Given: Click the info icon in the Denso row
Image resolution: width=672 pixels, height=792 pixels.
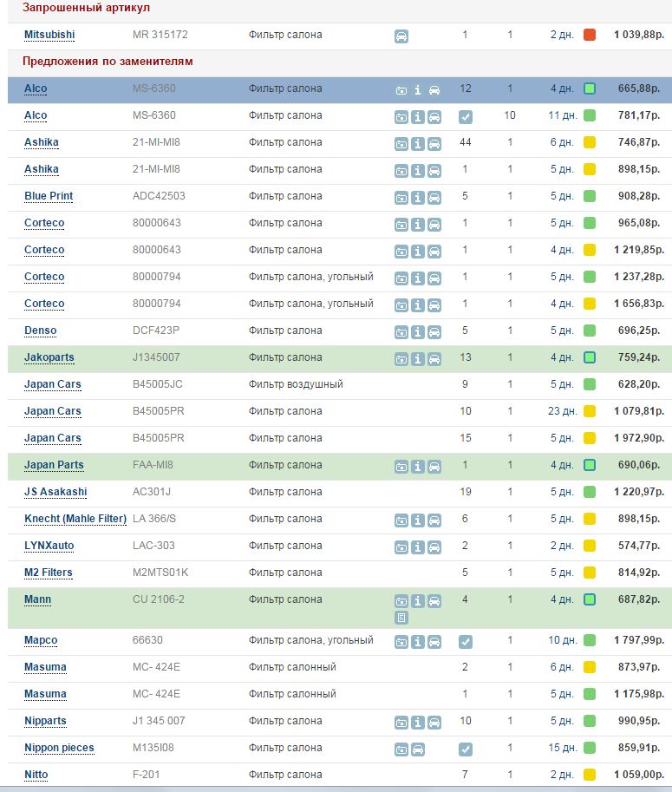Looking at the screenshot, I should point(417,331).
